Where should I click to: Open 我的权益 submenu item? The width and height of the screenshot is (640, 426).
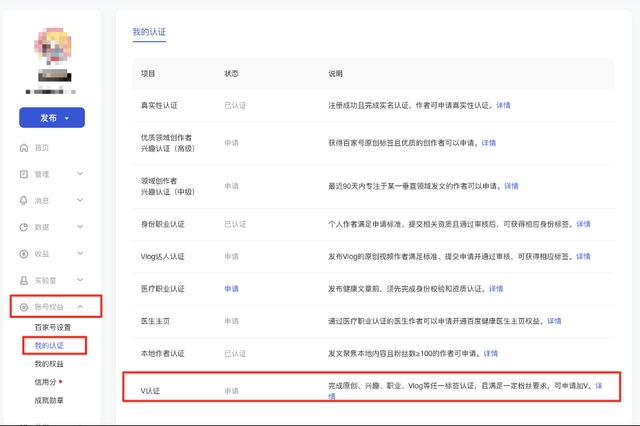(49, 364)
